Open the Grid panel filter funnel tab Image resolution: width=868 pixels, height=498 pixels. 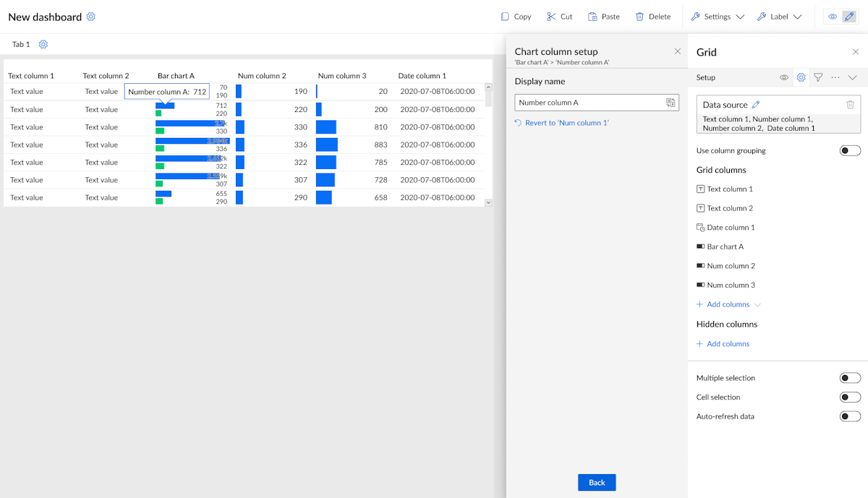tap(818, 77)
